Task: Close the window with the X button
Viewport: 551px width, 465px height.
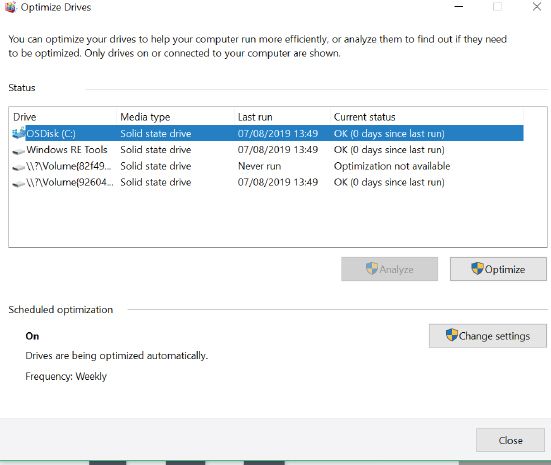Action: [x=537, y=7]
